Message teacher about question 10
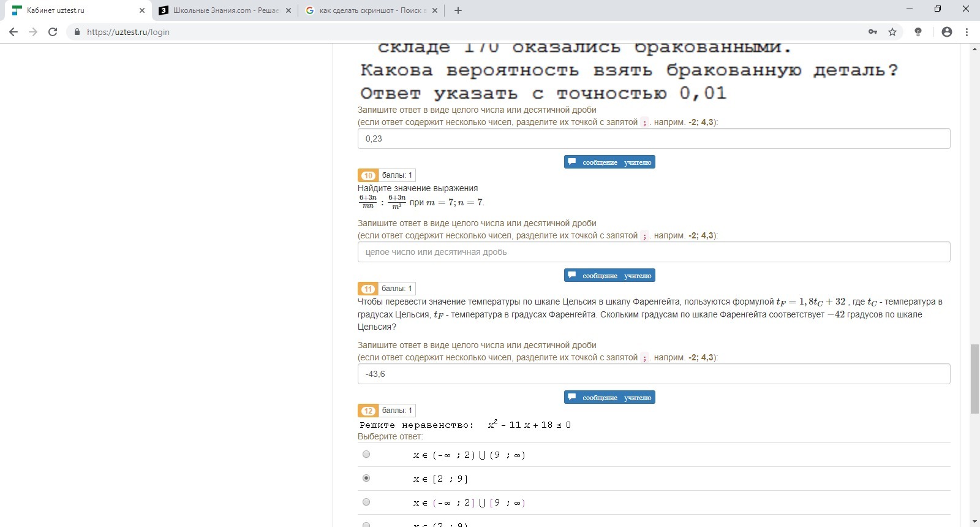 (x=609, y=276)
